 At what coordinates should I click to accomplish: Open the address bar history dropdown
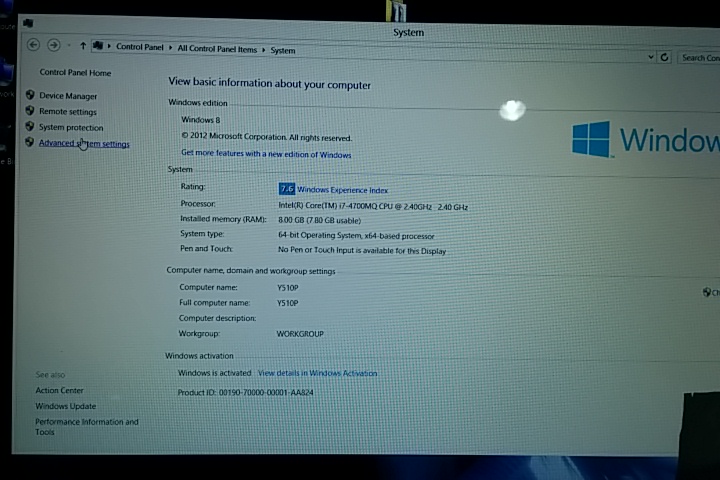pyautogui.click(x=651, y=57)
